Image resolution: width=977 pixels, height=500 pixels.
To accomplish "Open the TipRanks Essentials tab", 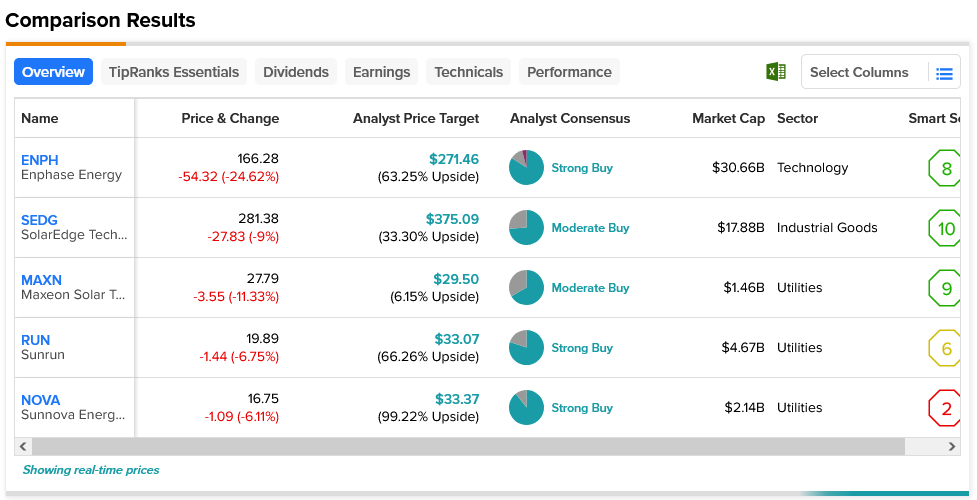I will tap(174, 72).
